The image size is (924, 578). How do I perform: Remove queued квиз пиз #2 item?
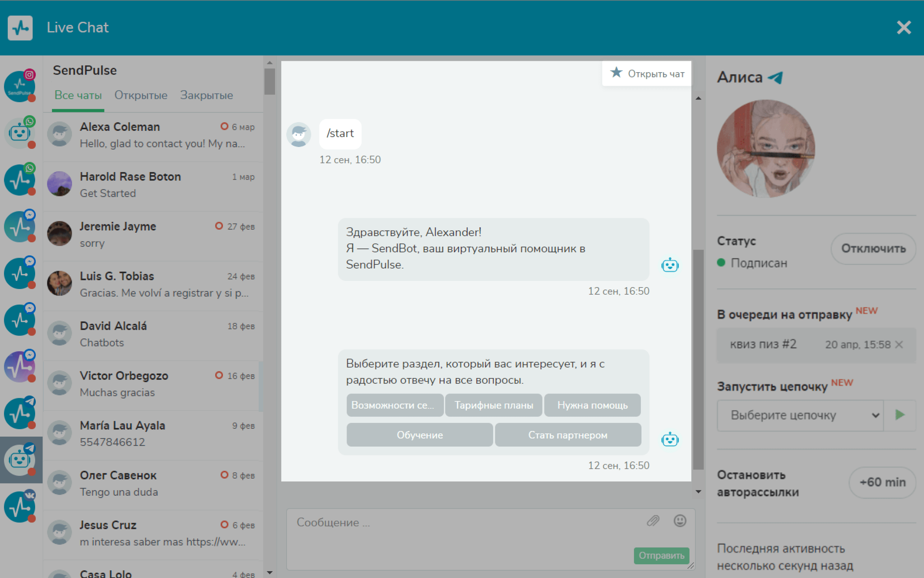899,344
